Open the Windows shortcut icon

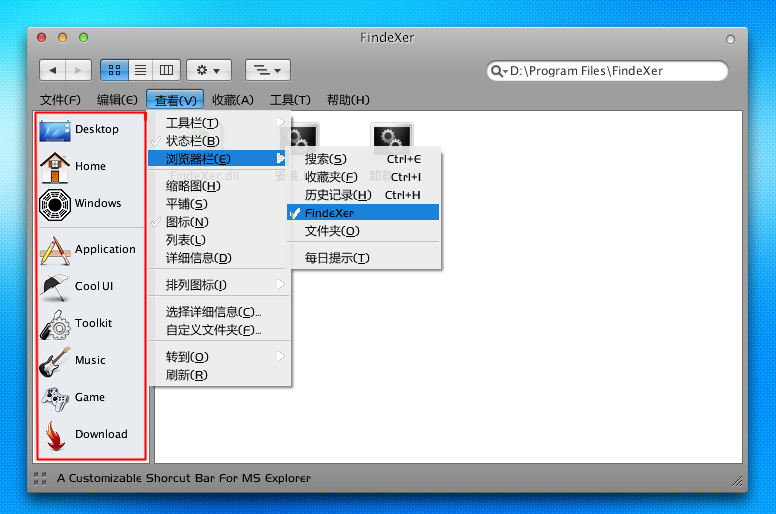click(x=54, y=204)
